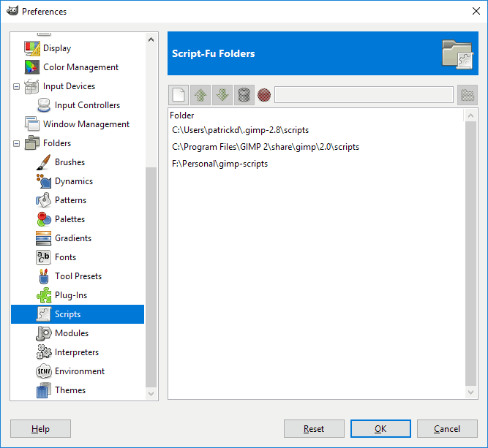Collapse the Input Devices tree node
Viewport: 488px width, 448px height.
pos(17,86)
